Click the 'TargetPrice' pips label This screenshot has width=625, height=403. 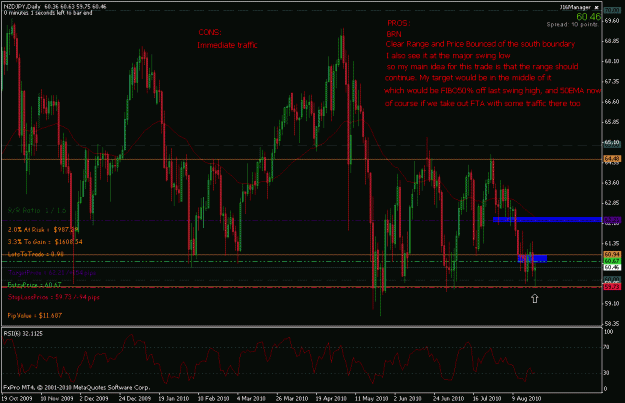point(52,273)
